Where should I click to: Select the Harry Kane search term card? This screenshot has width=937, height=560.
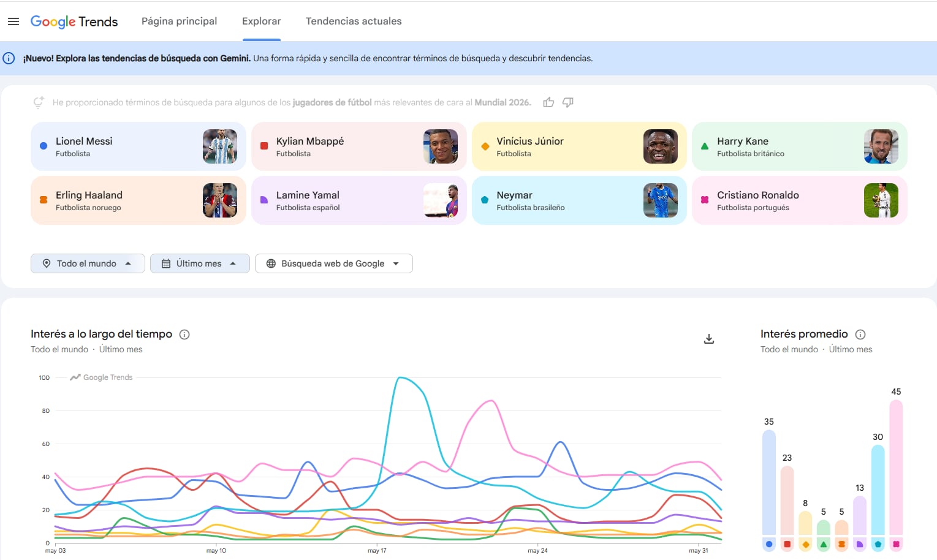(x=800, y=146)
